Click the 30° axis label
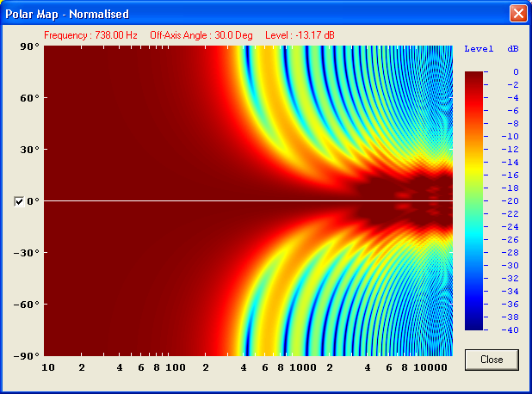532x394 pixels. tap(29, 150)
